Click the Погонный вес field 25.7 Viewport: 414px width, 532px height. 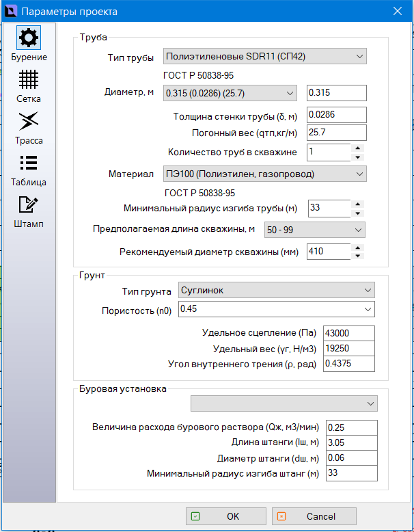tap(337, 133)
